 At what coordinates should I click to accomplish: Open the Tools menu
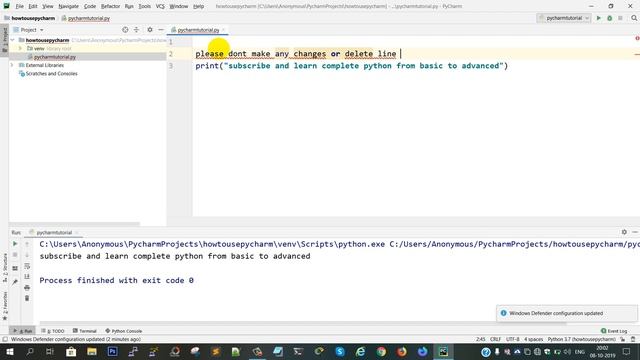tap(144, 6)
